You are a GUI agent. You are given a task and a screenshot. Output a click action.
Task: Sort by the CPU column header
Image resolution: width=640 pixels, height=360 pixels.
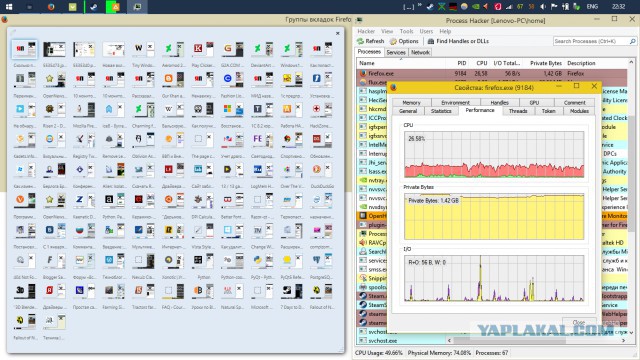click(479, 63)
